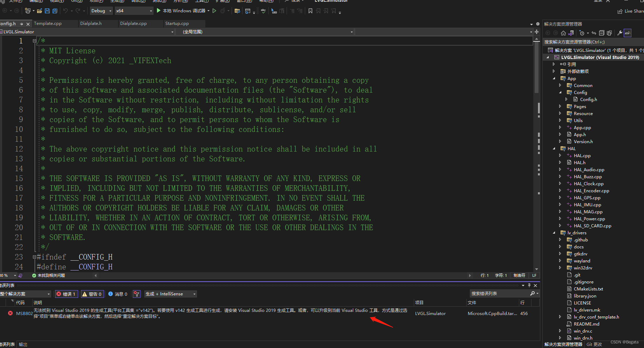Collapse all items in Solution Explorer
Screen dimensions: 644x348
602,33
